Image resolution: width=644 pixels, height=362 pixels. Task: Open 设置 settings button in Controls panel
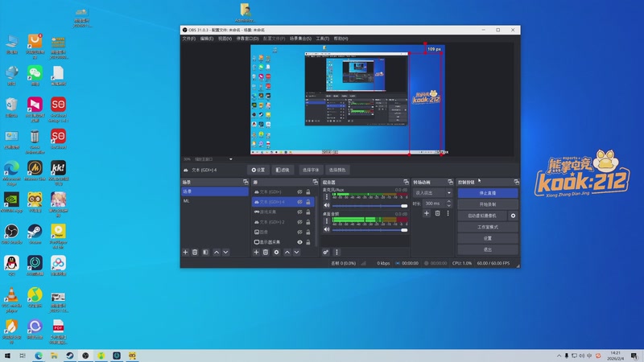[488, 238]
